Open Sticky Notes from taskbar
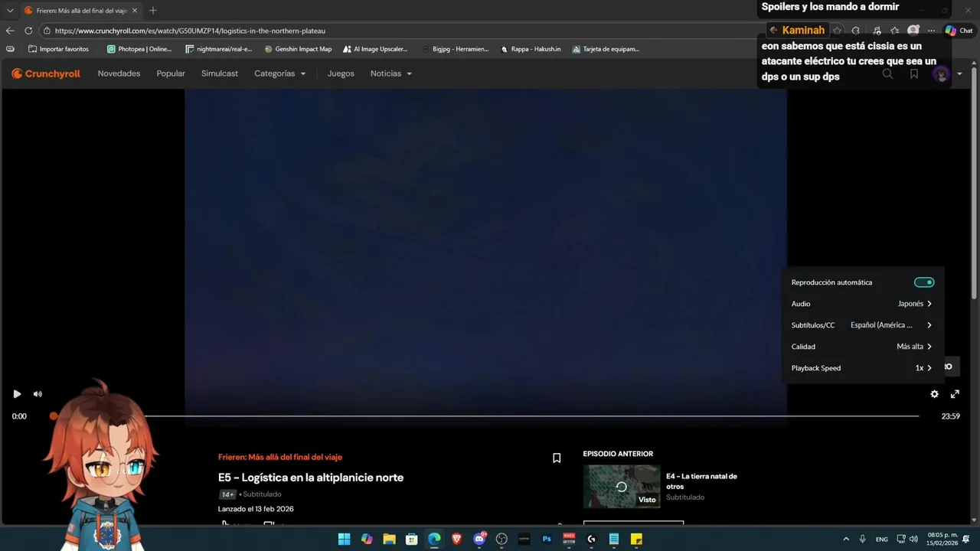980x551 pixels. [x=636, y=539]
